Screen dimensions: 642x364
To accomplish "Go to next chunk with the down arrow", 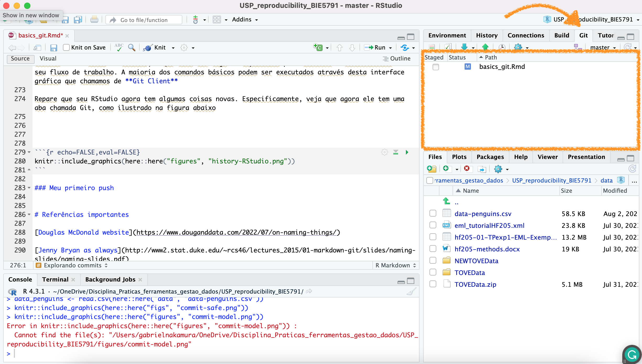I will [x=352, y=47].
